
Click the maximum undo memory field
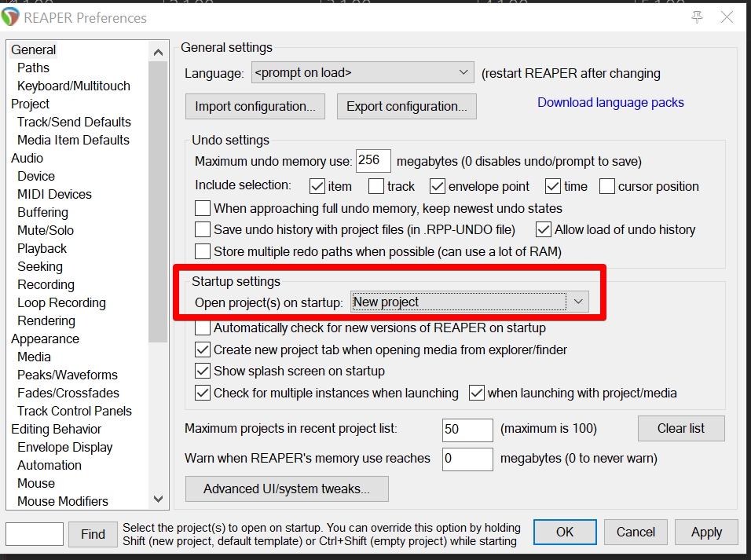[373, 160]
